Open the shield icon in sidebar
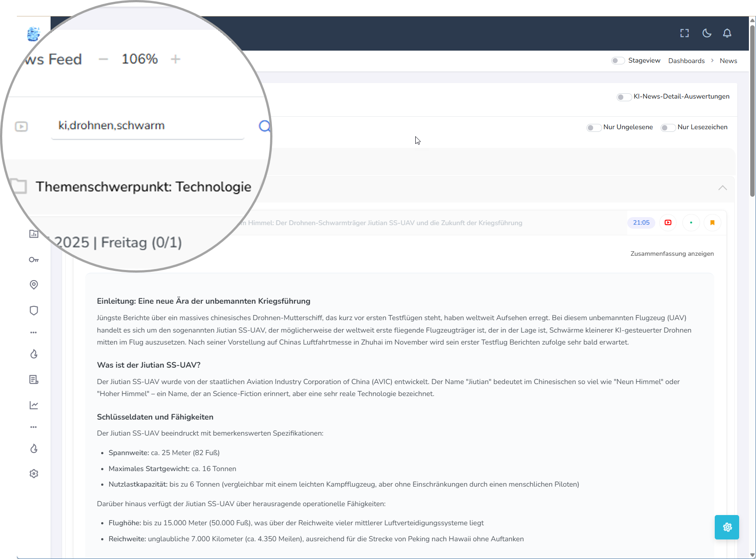 [x=34, y=310]
